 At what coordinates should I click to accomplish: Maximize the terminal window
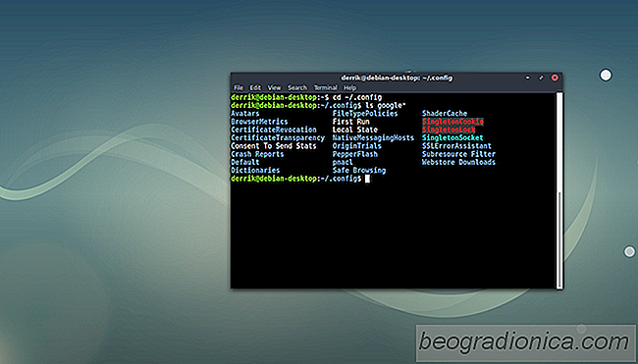541,78
